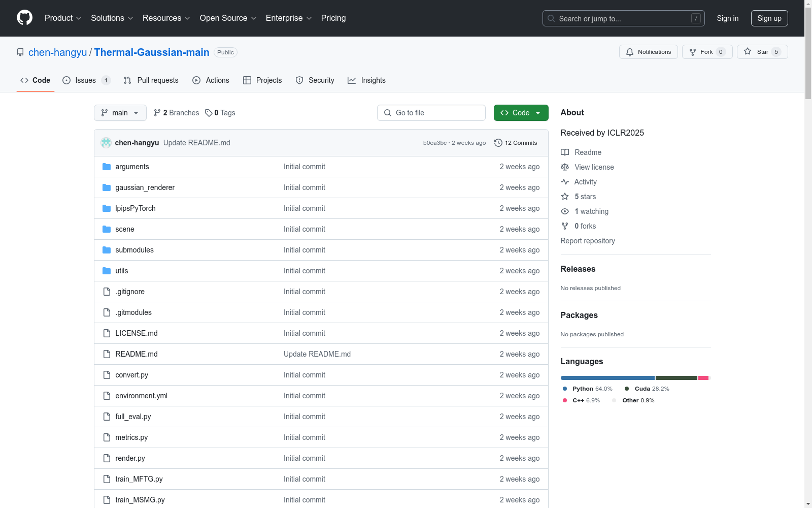Click the Tags icon
The height and width of the screenshot is (508, 812).
pos(209,113)
